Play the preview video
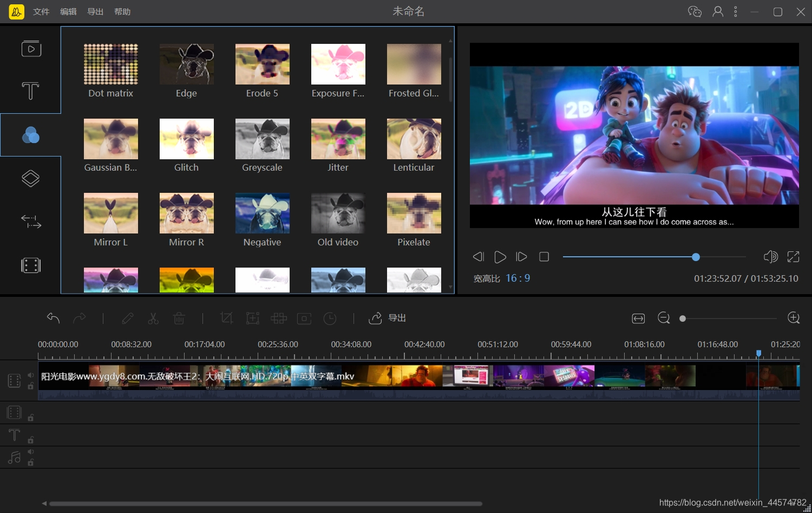812x513 pixels. (x=500, y=257)
